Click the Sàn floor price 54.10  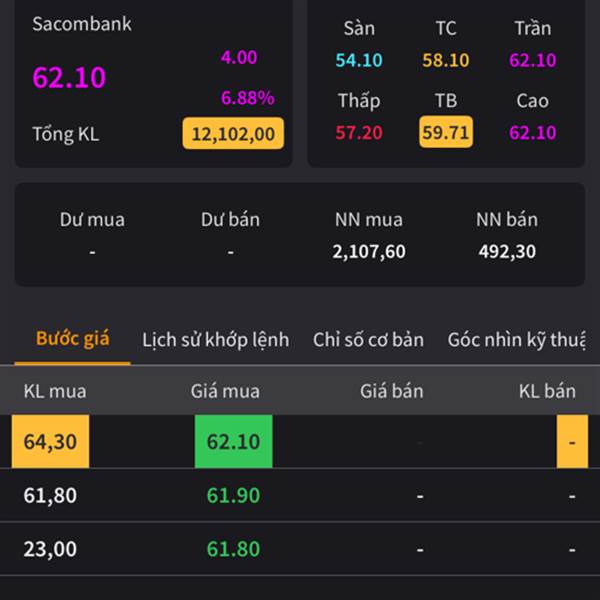tap(359, 60)
